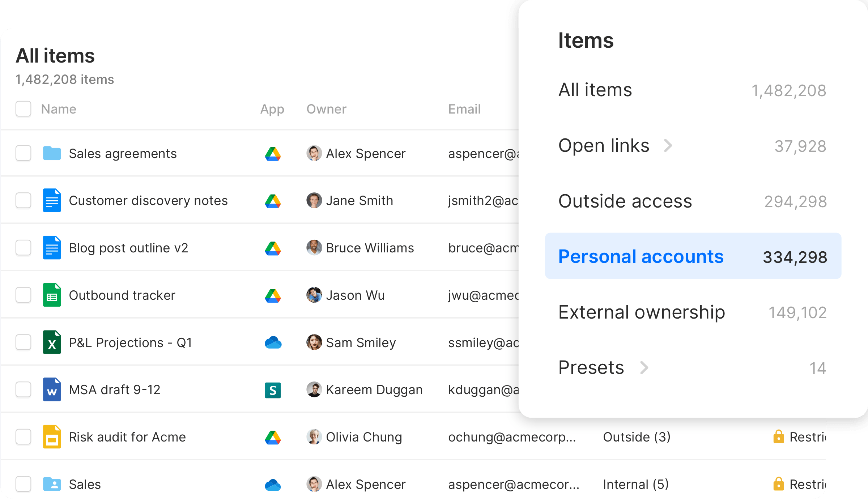Expand the Presets list
The height and width of the screenshot is (499, 868).
644,368
